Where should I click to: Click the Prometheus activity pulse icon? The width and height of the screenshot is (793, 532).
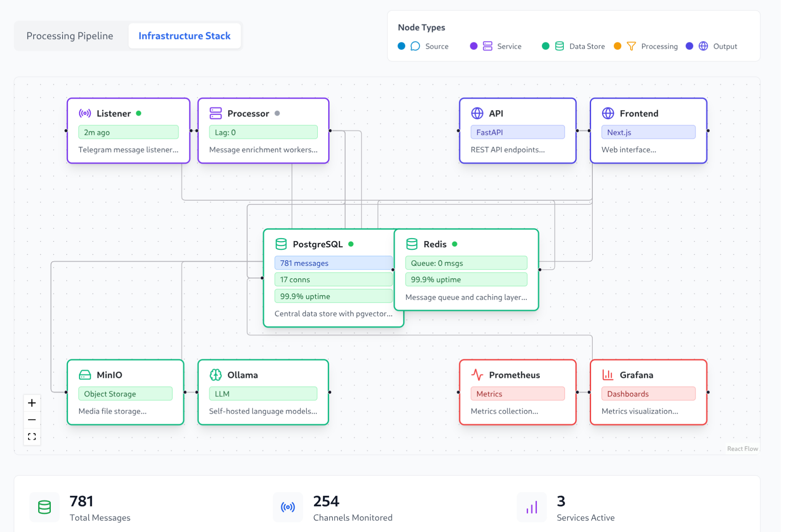pyautogui.click(x=477, y=375)
